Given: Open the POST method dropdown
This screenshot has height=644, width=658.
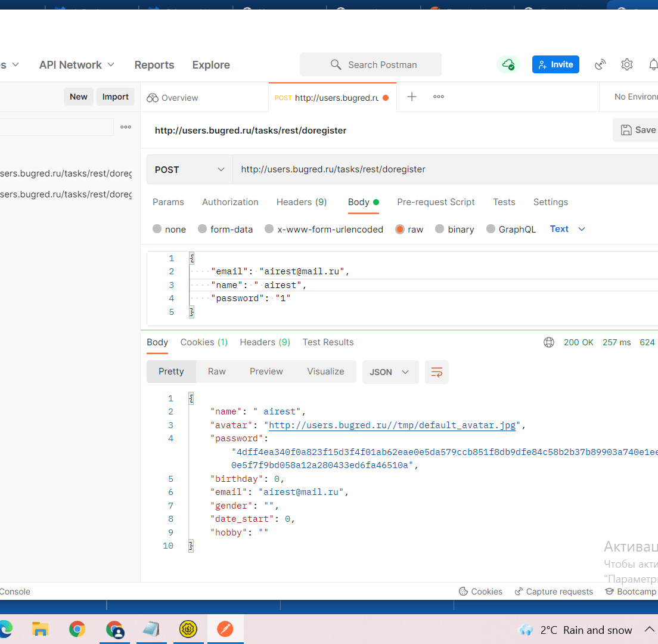Looking at the screenshot, I should pyautogui.click(x=190, y=169).
